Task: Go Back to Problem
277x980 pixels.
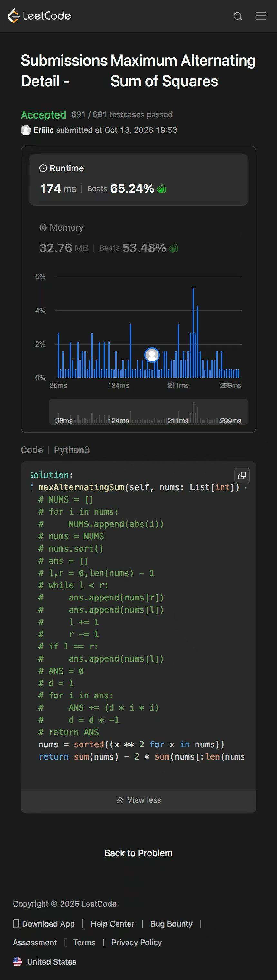Action: point(138,853)
